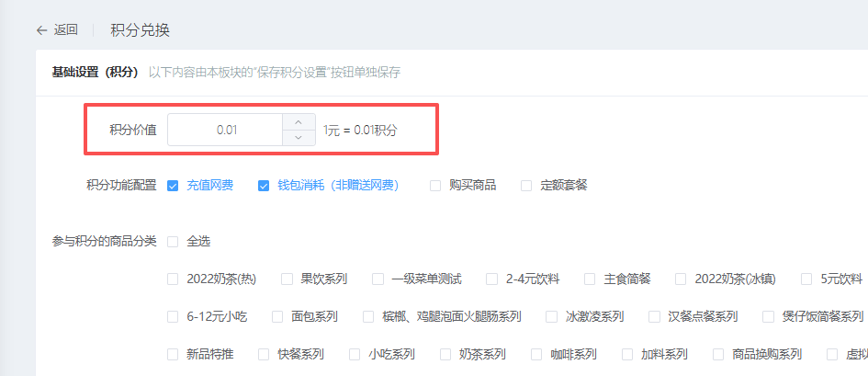Enable 定额套餐 checkbox
This screenshot has height=376, width=868.
pyautogui.click(x=526, y=186)
